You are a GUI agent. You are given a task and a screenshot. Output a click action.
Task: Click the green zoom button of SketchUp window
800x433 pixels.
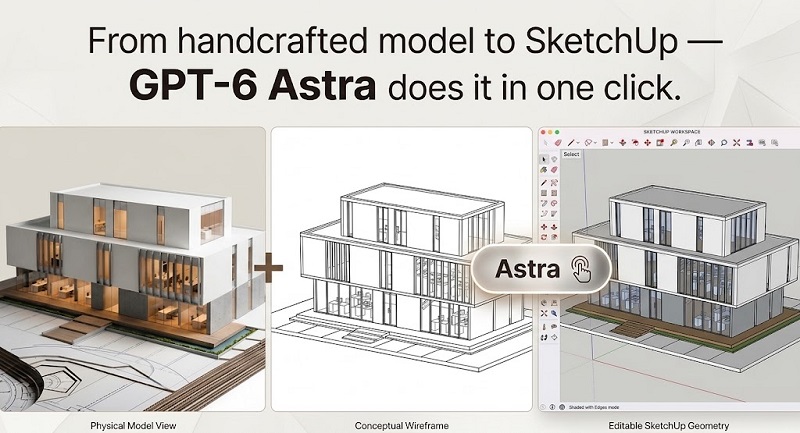557,132
